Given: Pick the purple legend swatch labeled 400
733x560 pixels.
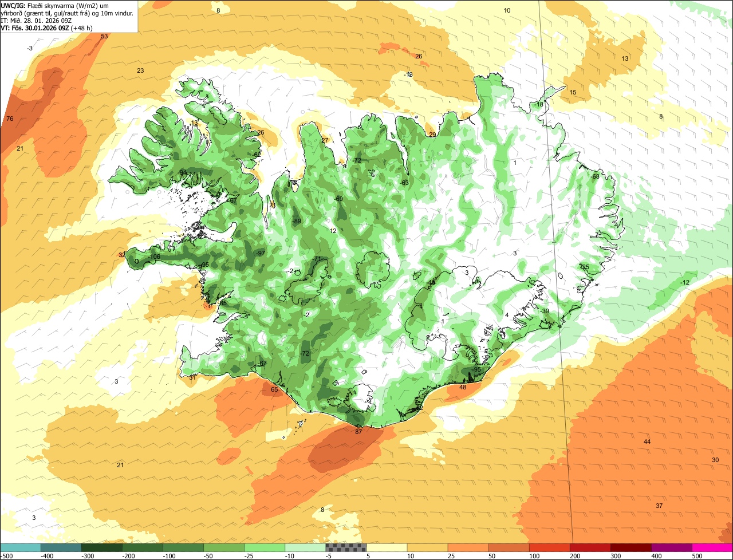Looking at the screenshot, I should [x=671, y=547].
